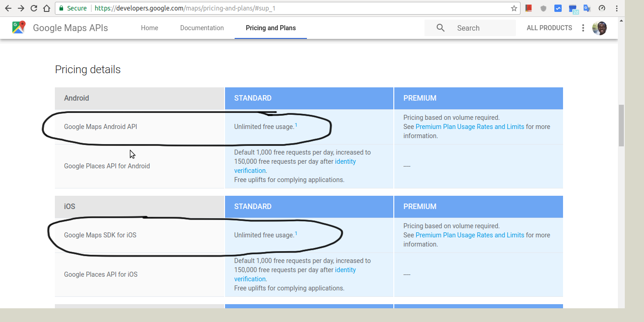Open the Google Translate extension
Image resolution: width=644 pixels, height=322 pixels.
pos(587,8)
